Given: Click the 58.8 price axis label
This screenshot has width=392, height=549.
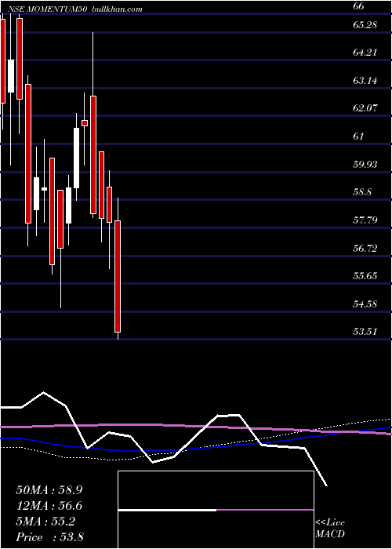Looking at the screenshot, I should 362,192.
